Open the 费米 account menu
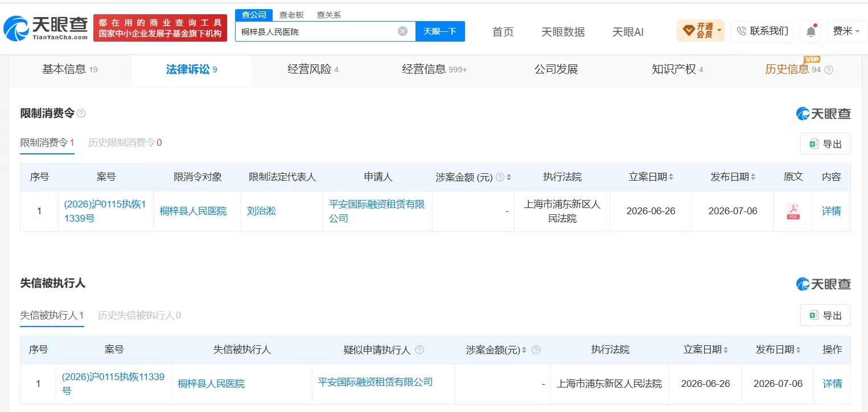The image size is (868, 412). [x=846, y=31]
